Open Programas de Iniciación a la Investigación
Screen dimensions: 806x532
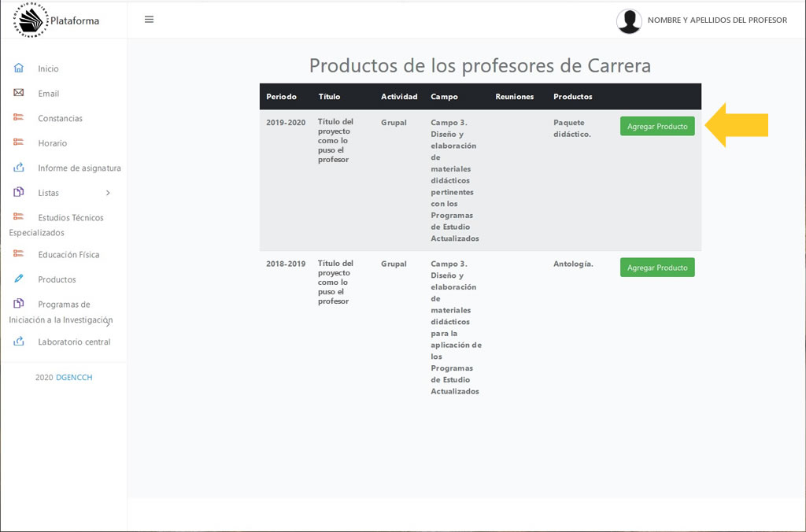click(61, 312)
